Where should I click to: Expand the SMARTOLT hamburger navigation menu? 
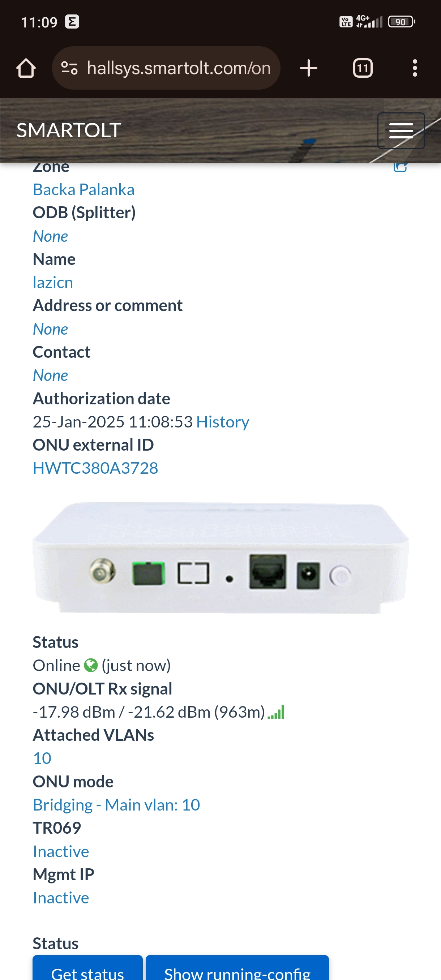[x=401, y=130]
